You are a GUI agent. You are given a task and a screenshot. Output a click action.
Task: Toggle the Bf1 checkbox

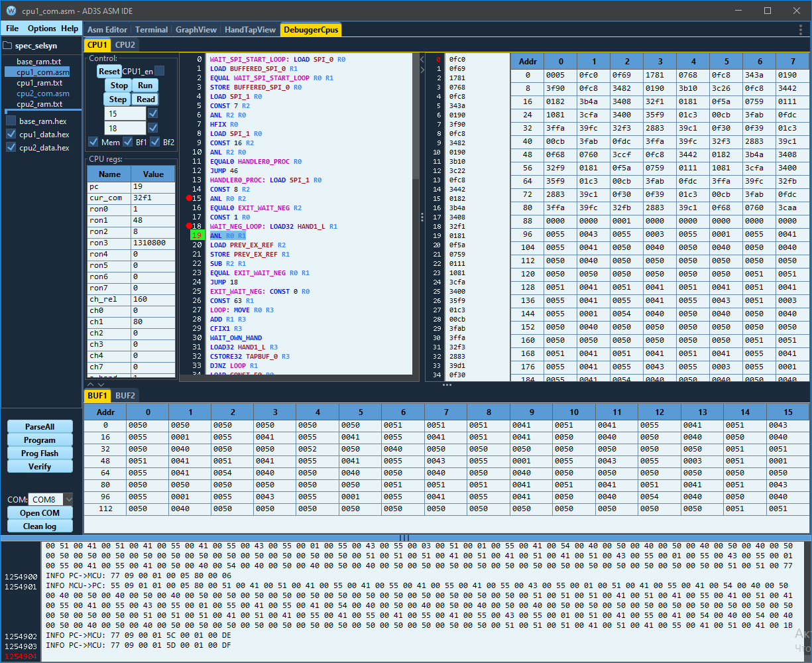(x=128, y=142)
